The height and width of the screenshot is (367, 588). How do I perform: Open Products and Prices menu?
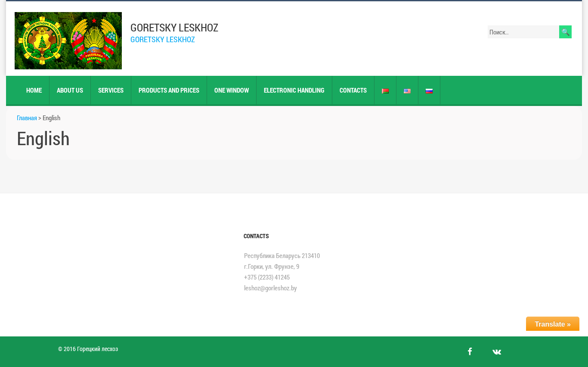point(169,90)
